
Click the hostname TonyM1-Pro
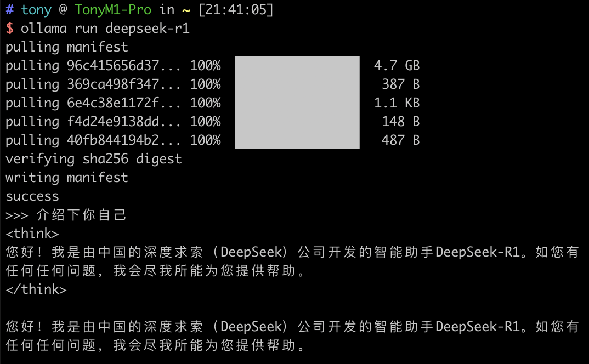click(112, 10)
